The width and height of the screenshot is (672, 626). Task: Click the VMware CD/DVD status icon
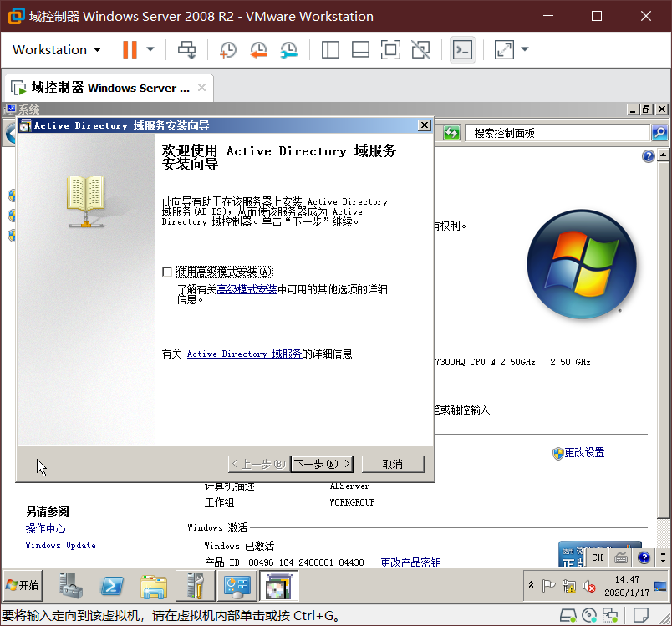point(590,616)
